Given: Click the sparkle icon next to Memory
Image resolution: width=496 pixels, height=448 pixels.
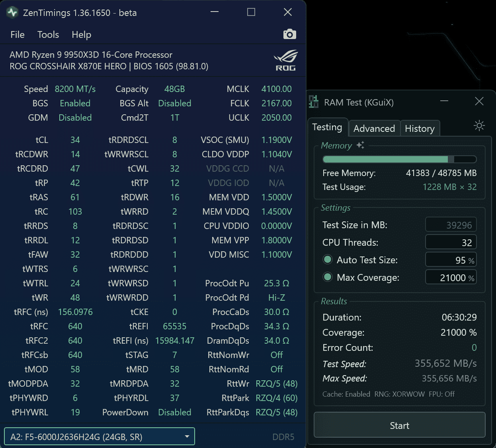Looking at the screenshot, I should click(x=360, y=145).
